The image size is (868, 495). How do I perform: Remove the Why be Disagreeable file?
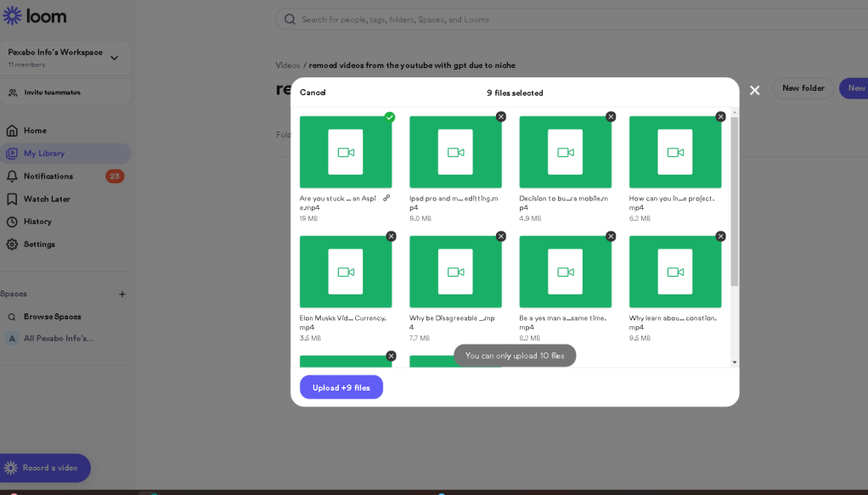[501, 236]
